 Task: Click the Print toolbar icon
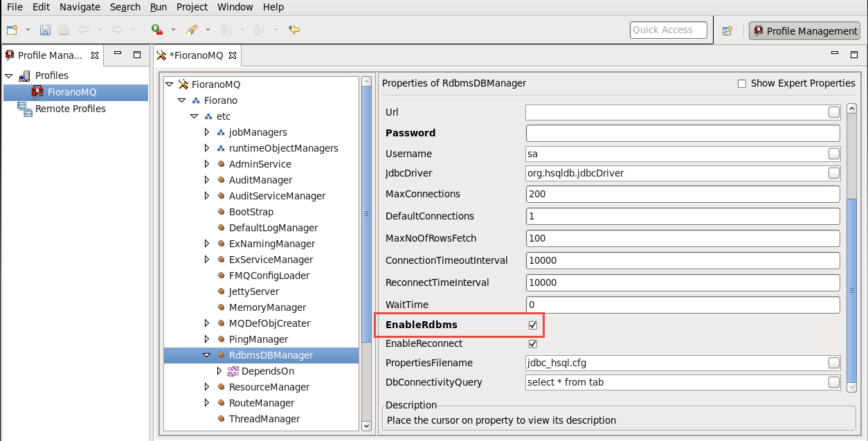(x=64, y=30)
